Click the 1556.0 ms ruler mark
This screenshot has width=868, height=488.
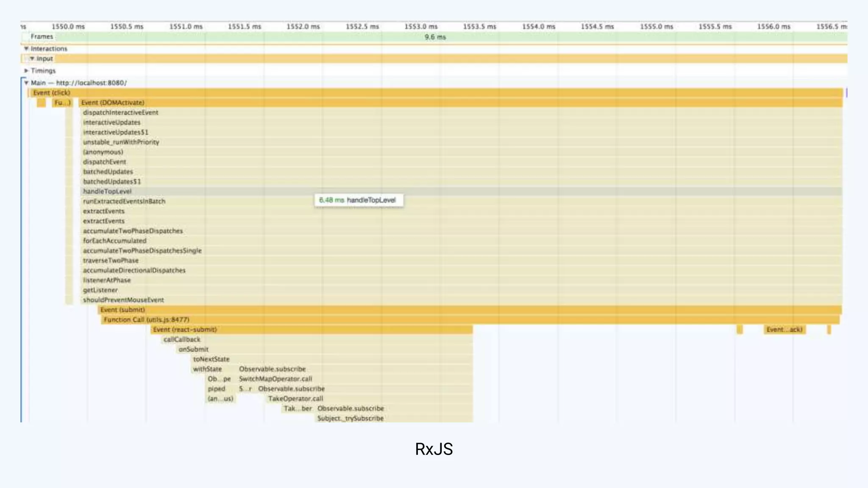pyautogui.click(x=774, y=27)
